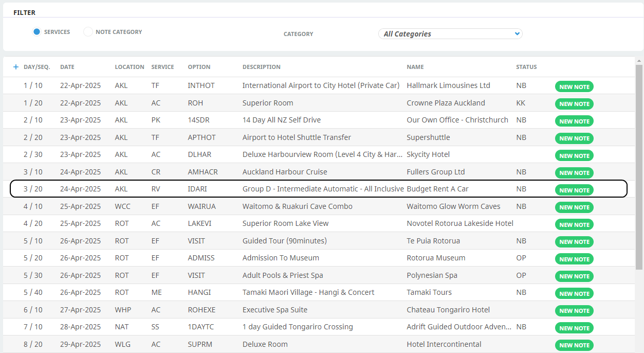Select the Executive Spa Suite row
Image resolution: width=644 pixels, height=353 pixels.
274,310
